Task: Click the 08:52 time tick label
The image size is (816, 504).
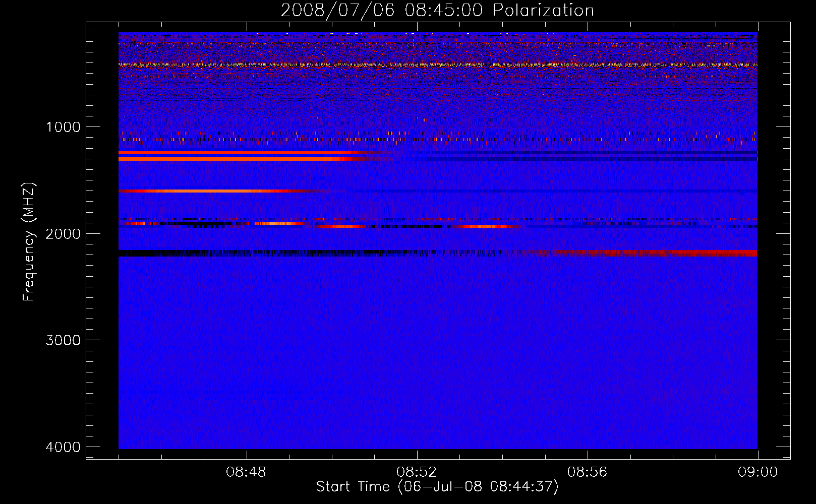Action: (x=417, y=472)
